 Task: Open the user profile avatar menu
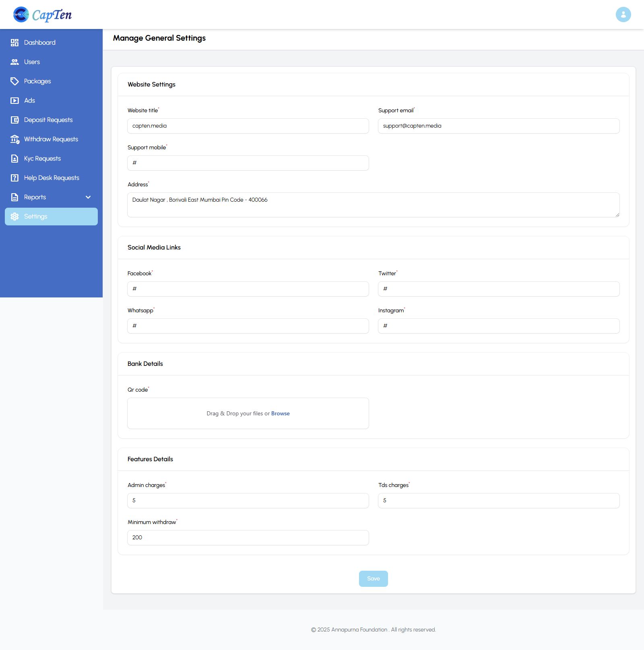[623, 14]
